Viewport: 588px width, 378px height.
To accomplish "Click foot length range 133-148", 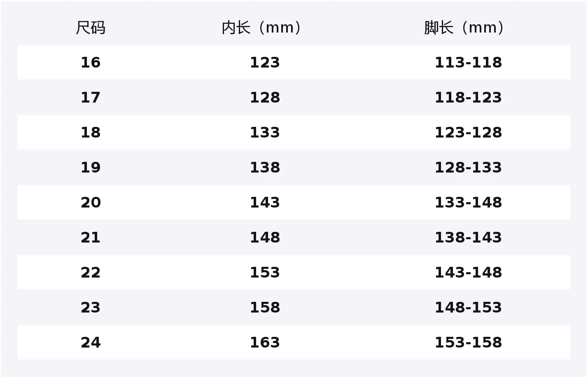I will pos(468,203).
